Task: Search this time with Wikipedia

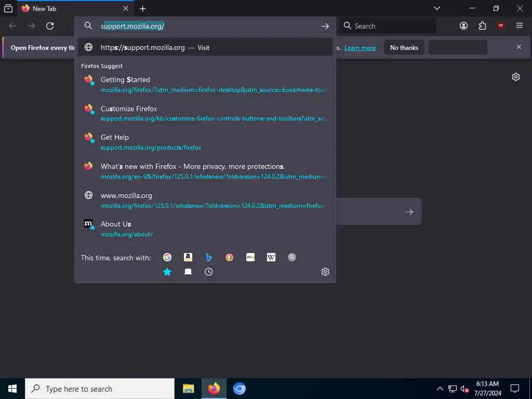Action: coord(271,257)
